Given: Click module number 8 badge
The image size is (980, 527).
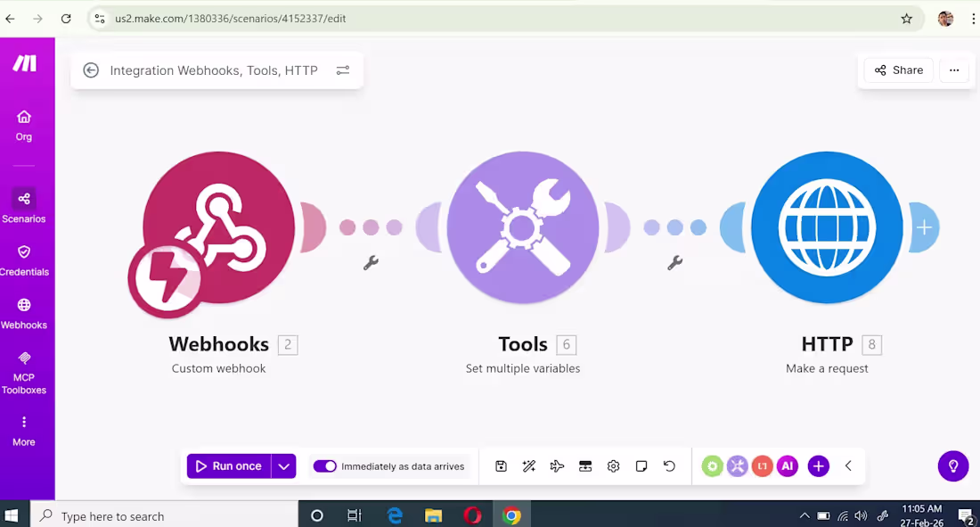Looking at the screenshot, I should point(872,344).
